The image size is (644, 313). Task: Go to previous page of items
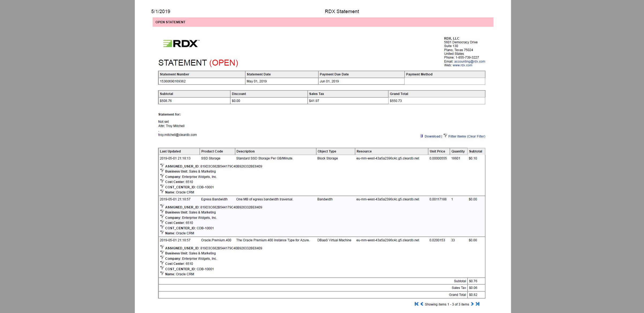(x=422, y=304)
